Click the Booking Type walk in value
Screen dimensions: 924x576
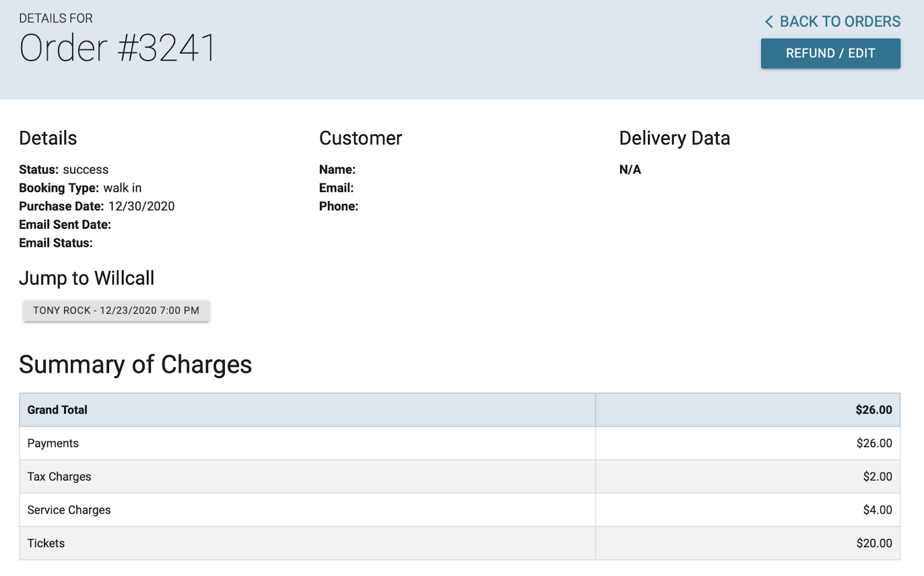(122, 188)
